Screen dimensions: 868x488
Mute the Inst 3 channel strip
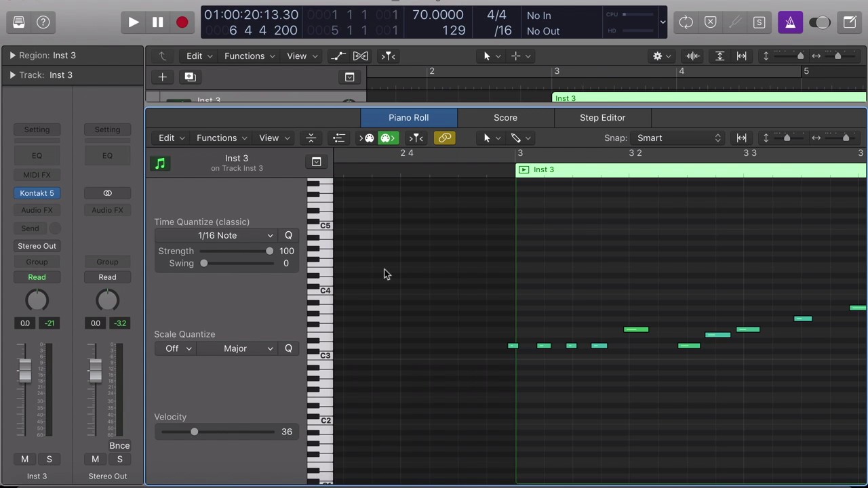tap(25, 460)
